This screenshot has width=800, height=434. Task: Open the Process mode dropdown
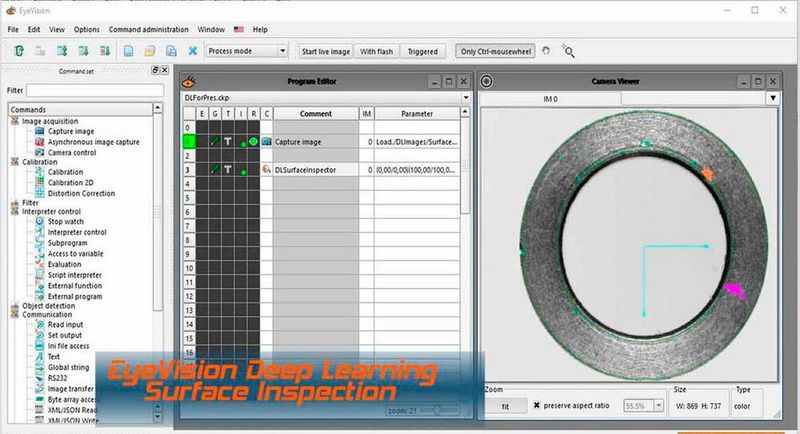pyautogui.click(x=246, y=51)
